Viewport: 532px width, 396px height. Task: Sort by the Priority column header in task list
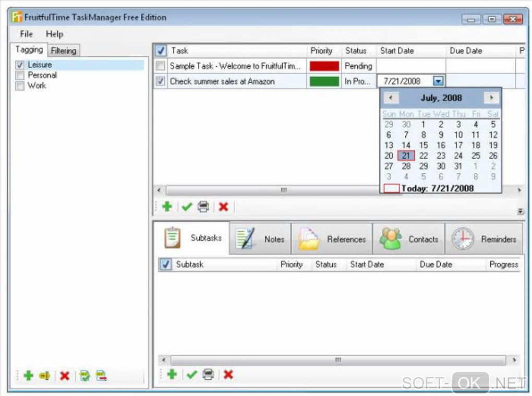324,51
